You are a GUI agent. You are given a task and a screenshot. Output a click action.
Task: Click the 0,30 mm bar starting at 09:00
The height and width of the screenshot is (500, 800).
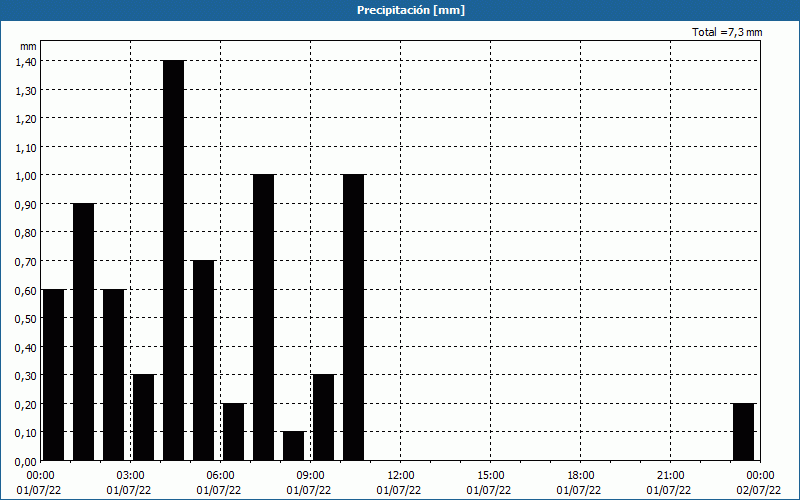point(323,417)
